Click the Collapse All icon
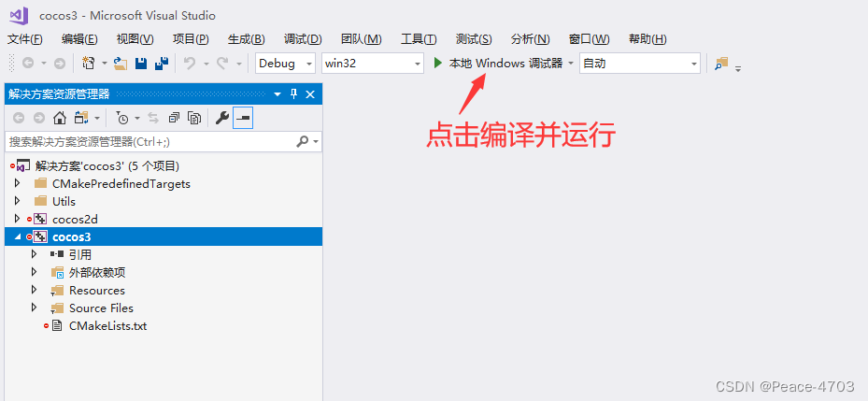This screenshot has width=868, height=401. 174,118
